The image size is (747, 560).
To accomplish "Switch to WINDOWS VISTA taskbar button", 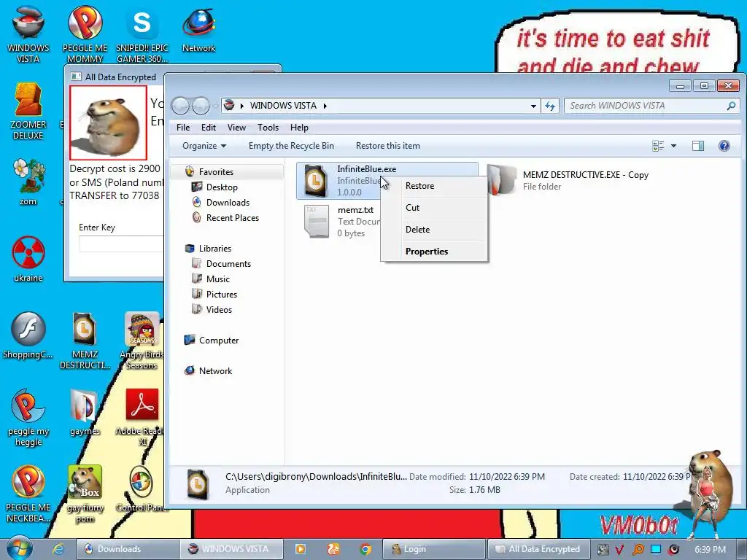I will click(x=231, y=549).
